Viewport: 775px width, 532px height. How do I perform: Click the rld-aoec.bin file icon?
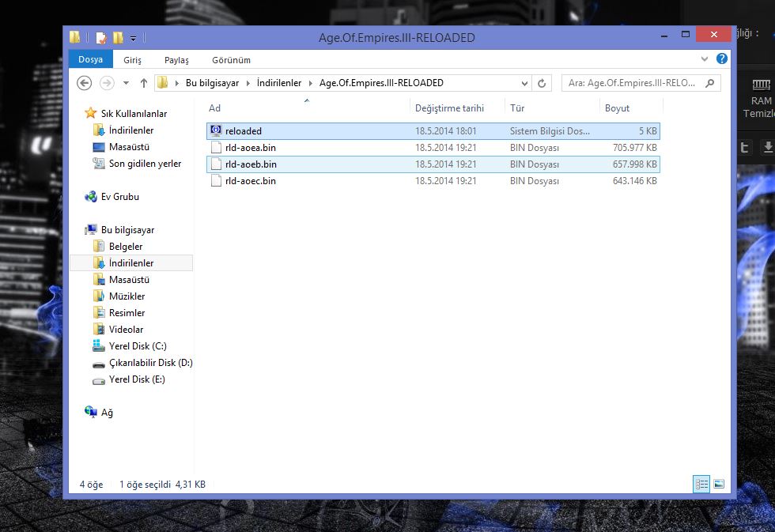(x=216, y=181)
